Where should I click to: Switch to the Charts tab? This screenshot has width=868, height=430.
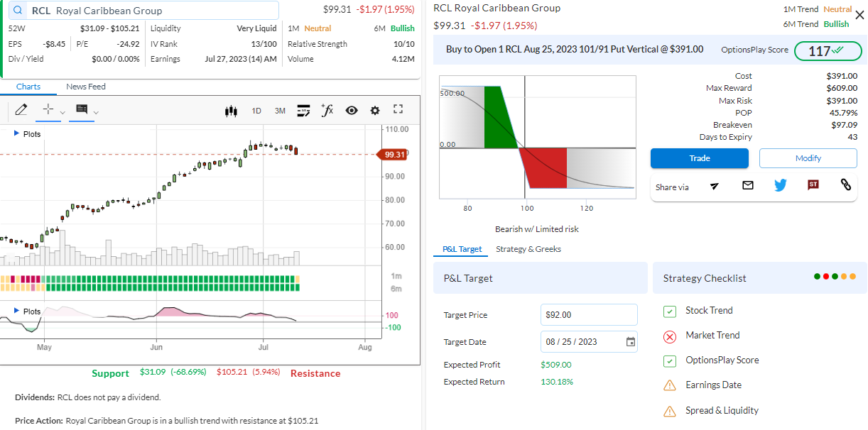(28, 87)
